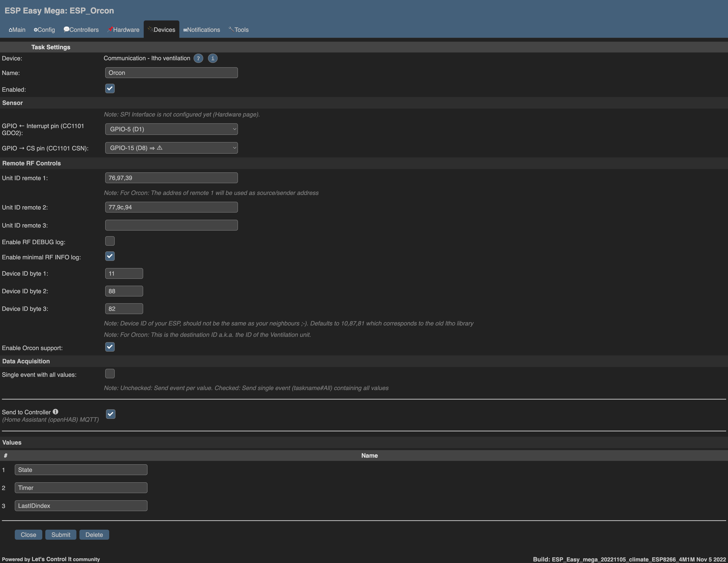Screen dimensions: 728x563
Task: Open the Notifications tab
Action: [202, 30]
